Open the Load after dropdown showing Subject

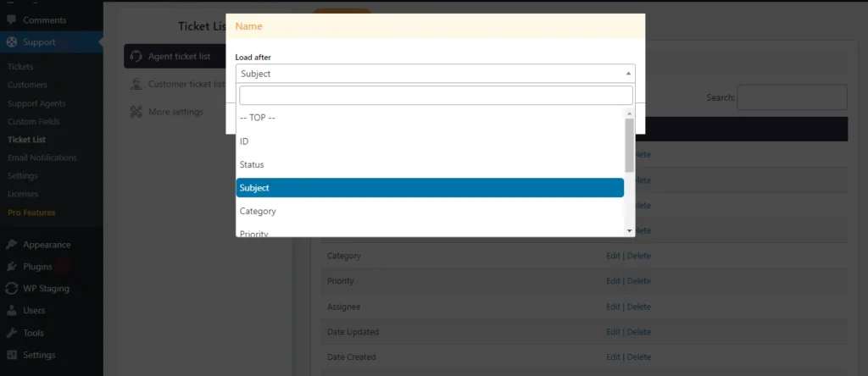point(435,74)
